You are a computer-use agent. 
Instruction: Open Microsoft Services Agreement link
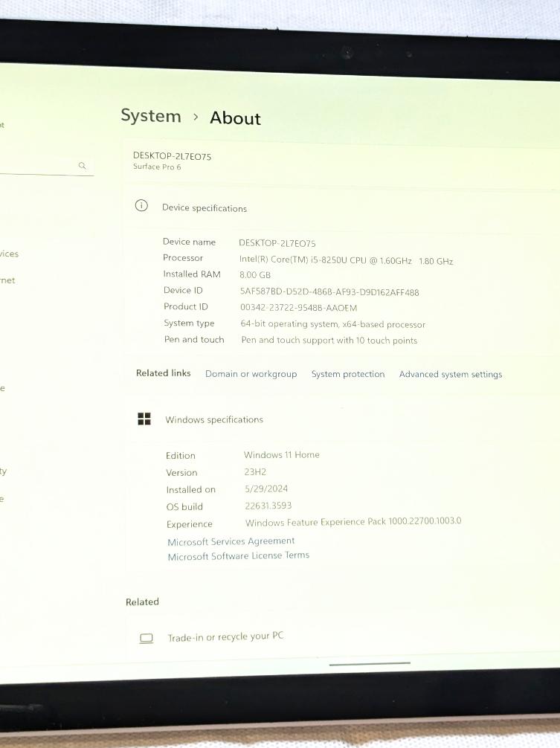point(231,541)
